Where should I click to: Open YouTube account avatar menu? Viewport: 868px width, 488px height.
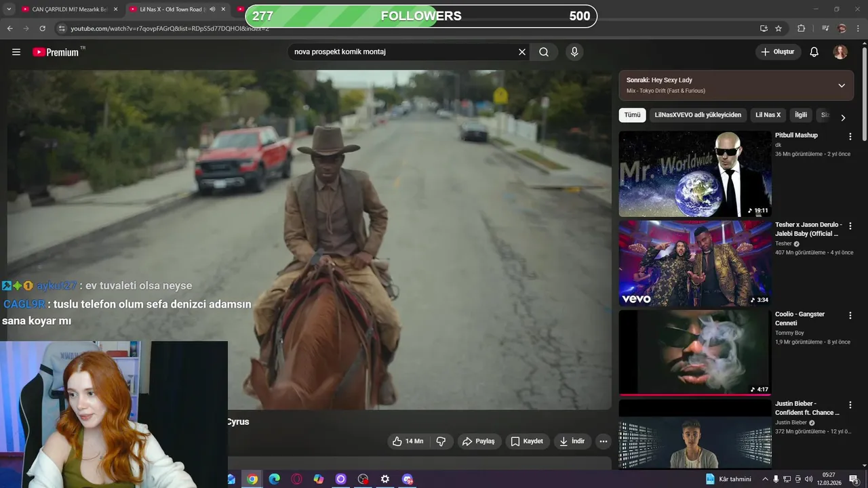tap(840, 52)
